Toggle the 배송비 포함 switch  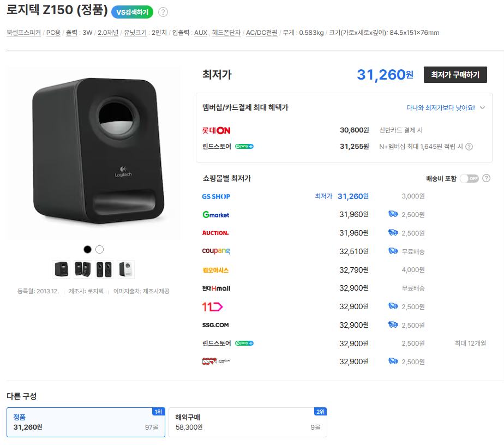tap(469, 178)
